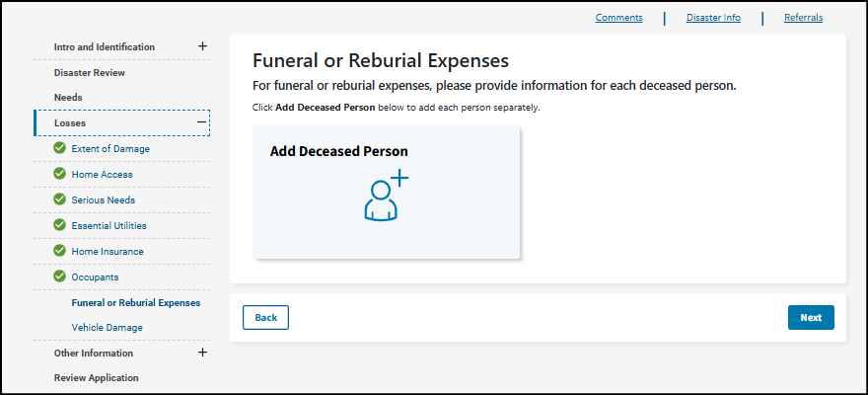This screenshot has height=395, width=868.
Task: Click the add person icon
Action: 386,196
